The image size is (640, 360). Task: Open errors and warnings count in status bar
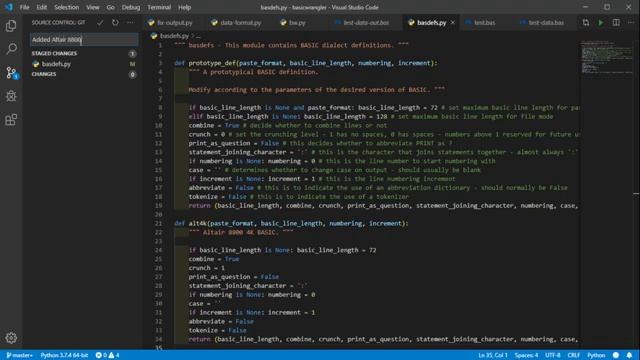[x=107, y=355]
